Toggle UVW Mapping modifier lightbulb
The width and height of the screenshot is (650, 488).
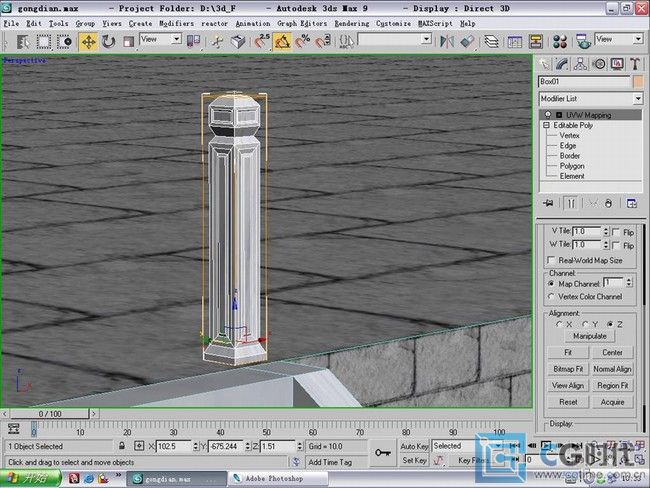[x=548, y=115]
